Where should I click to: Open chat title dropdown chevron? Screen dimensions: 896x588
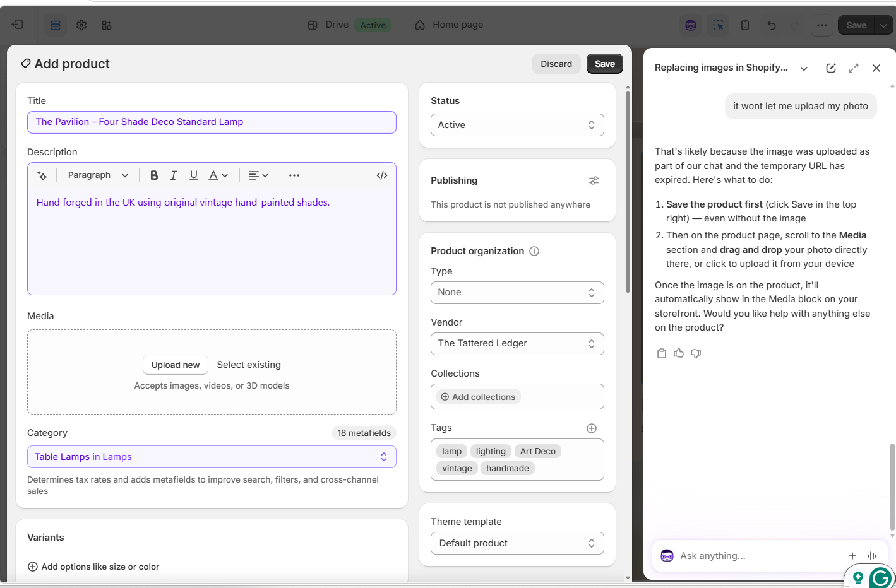804,68
